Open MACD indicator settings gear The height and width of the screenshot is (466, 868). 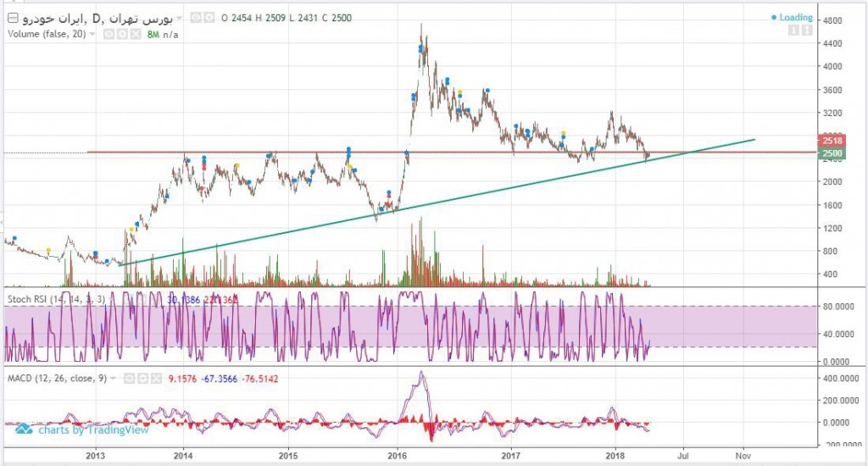coord(142,379)
